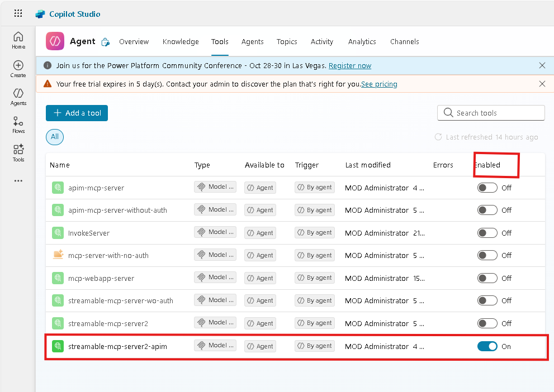Enable the mcp-webapp-server toggle
This screenshot has height=392, width=554.
(x=487, y=278)
